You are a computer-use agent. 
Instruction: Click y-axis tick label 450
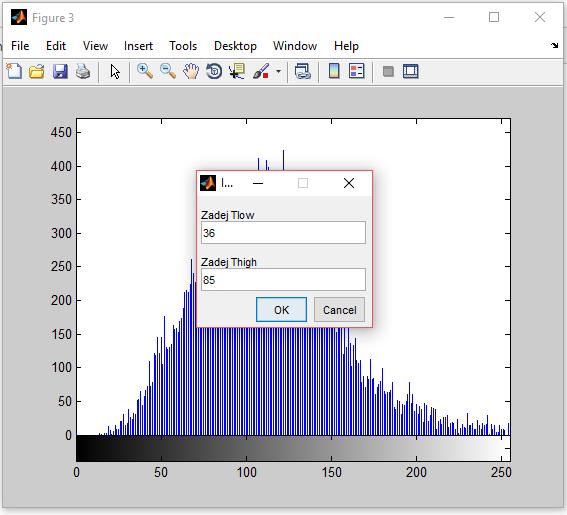coord(61,132)
